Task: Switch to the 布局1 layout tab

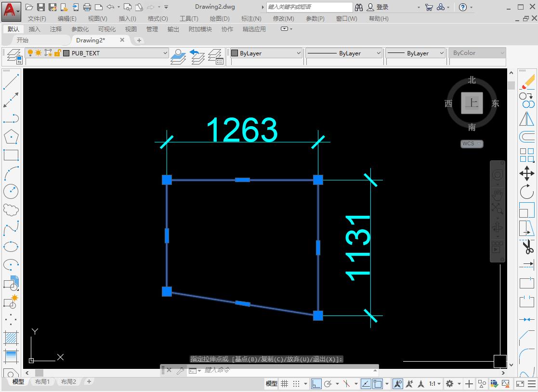Action: coord(42,381)
